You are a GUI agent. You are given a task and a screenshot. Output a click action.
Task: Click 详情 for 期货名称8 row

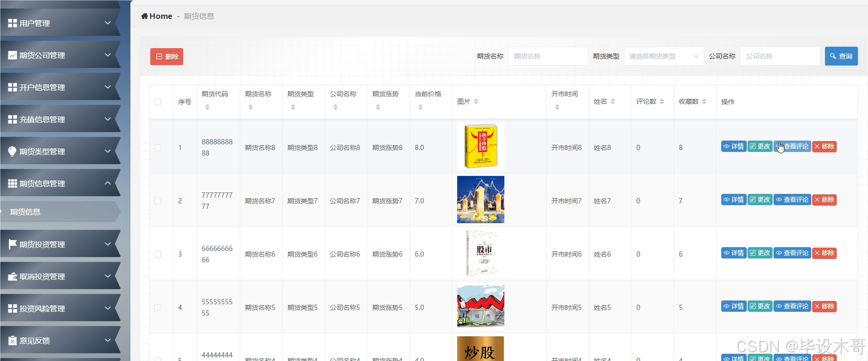(733, 146)
